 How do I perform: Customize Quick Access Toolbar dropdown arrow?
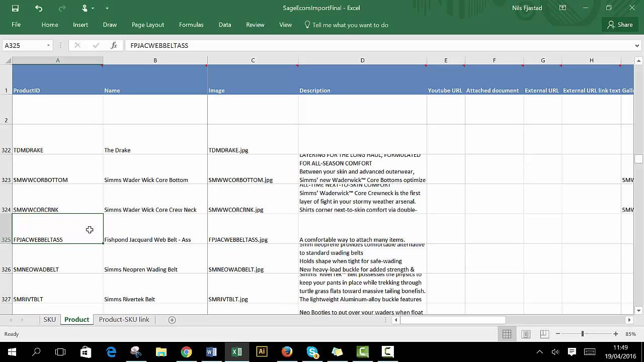click(x=107, y=8)
